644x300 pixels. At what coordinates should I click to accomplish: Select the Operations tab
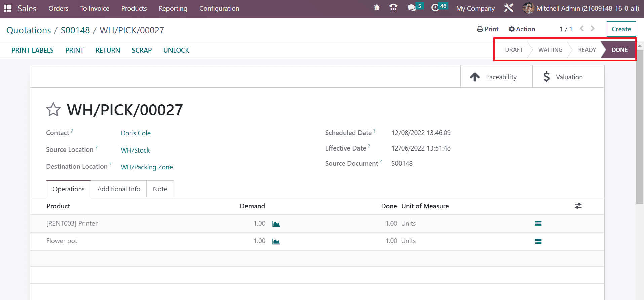click(x=69, y=189)
